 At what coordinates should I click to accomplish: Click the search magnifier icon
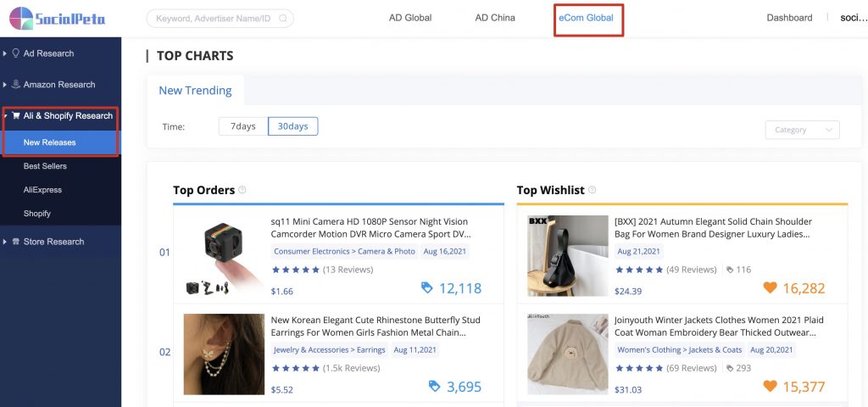283,19
